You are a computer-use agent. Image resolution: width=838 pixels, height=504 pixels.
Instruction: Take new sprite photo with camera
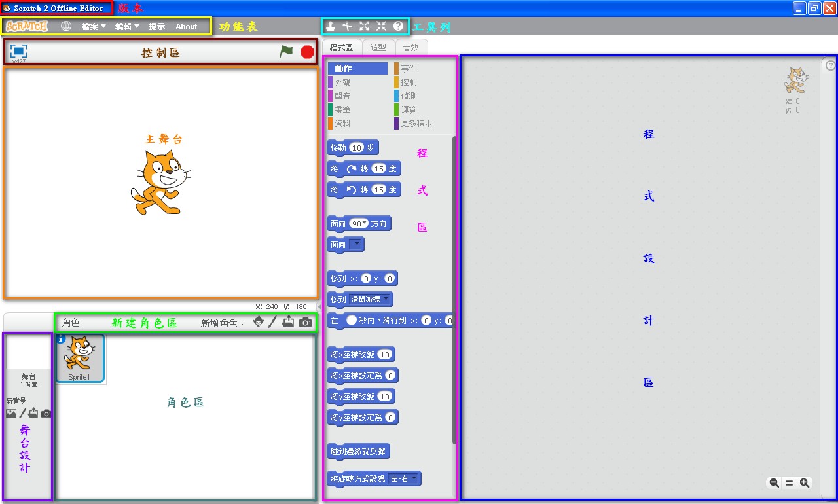coord(305,322)
